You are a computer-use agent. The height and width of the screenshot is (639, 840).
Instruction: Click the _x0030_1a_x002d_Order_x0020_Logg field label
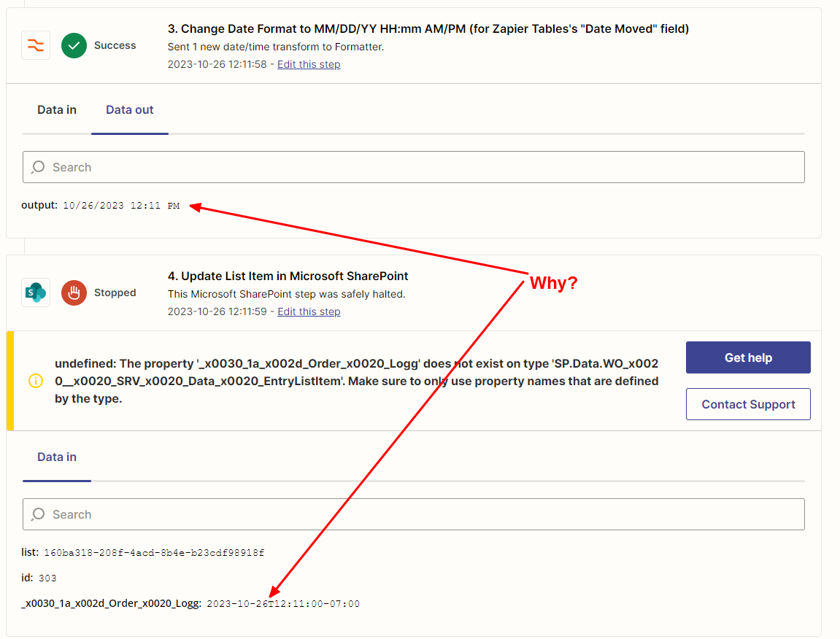pyautogui.click(x=112, y=604)
